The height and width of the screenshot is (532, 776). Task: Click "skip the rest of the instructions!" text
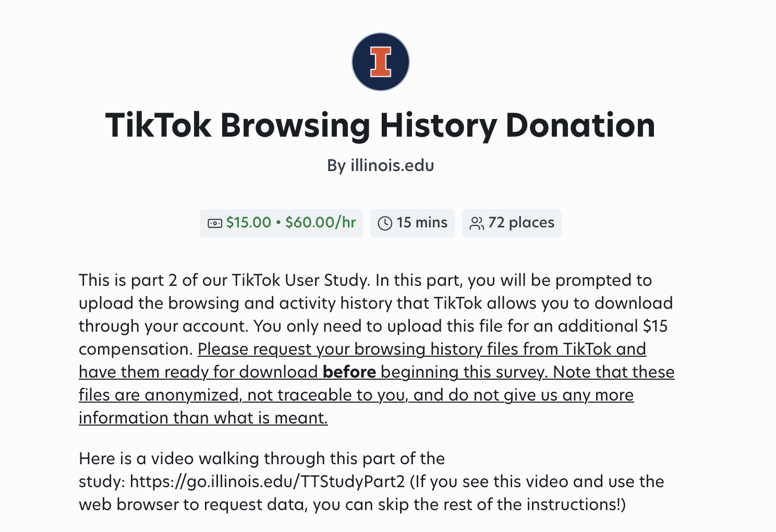click(x=502, y=504)
